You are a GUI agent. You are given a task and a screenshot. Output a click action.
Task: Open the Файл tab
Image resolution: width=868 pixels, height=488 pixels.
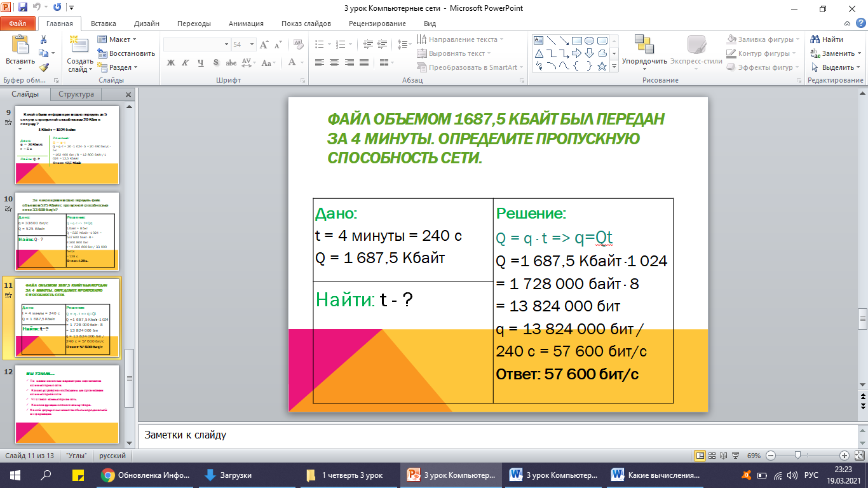(x=18, y=24)
